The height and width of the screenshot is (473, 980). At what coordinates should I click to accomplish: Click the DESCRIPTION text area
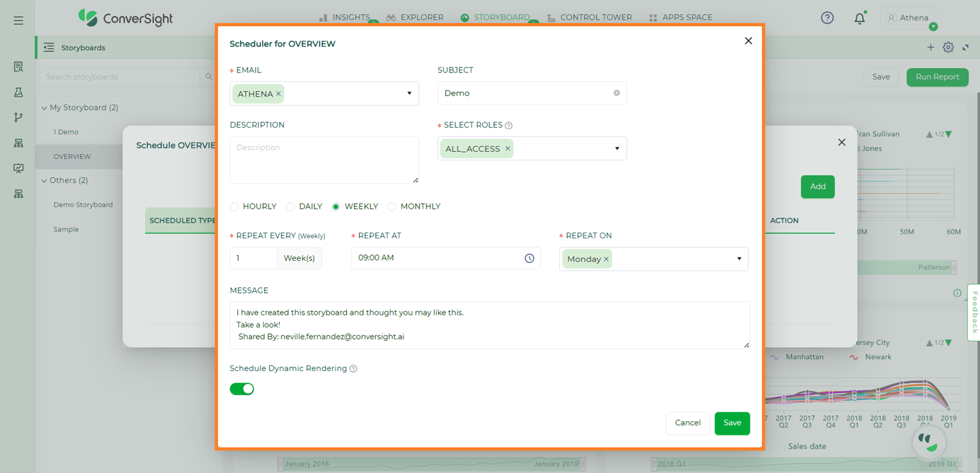325,160
